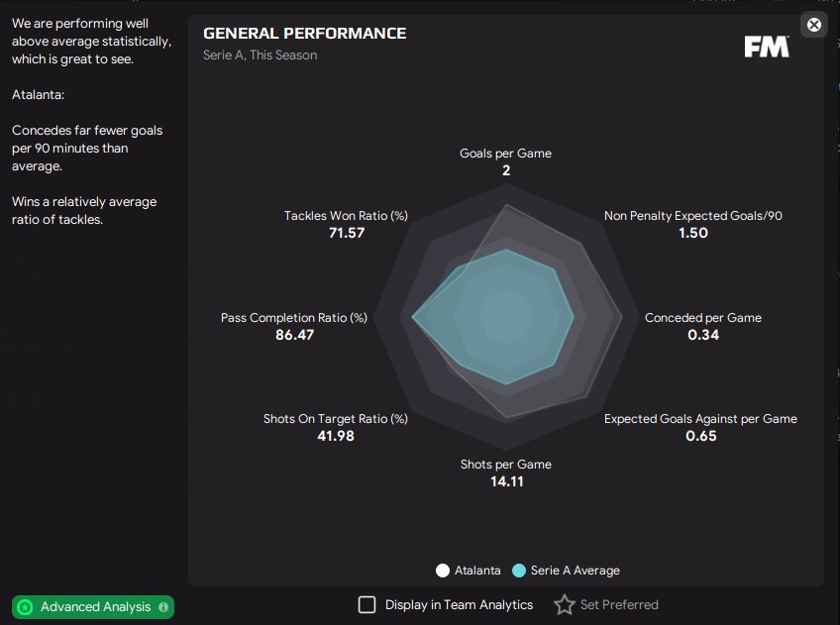Image resolution: width=840 pixels, height=625 pixels.
Task: Select the Shots On Target Ratio label
Action: [336, 419]
